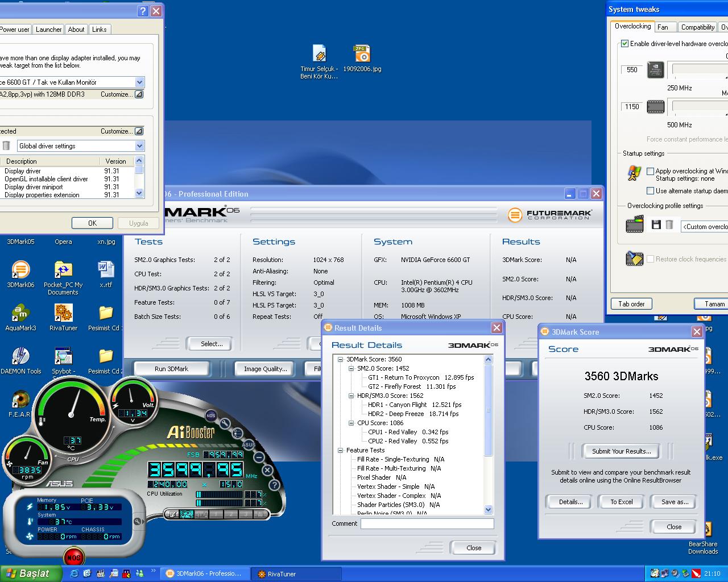Open 3DMark06 desktop shortcut
Screen dimensions: 728x582
pos(20,275)
